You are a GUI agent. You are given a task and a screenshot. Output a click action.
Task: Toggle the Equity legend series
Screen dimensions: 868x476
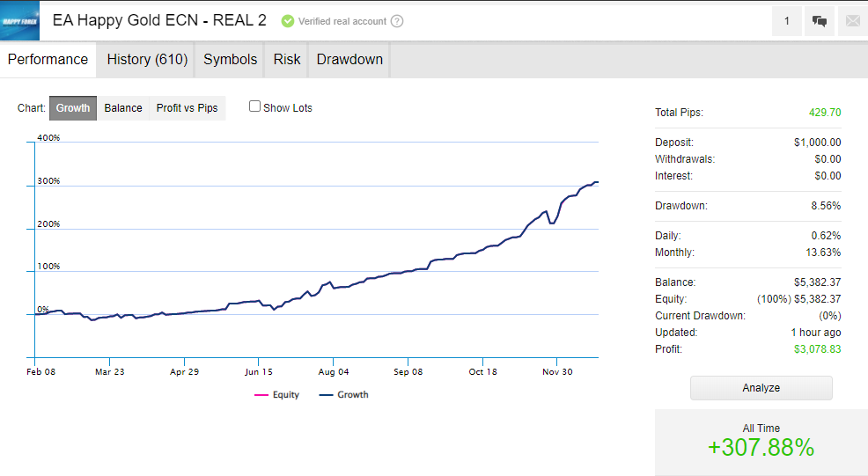276,395
